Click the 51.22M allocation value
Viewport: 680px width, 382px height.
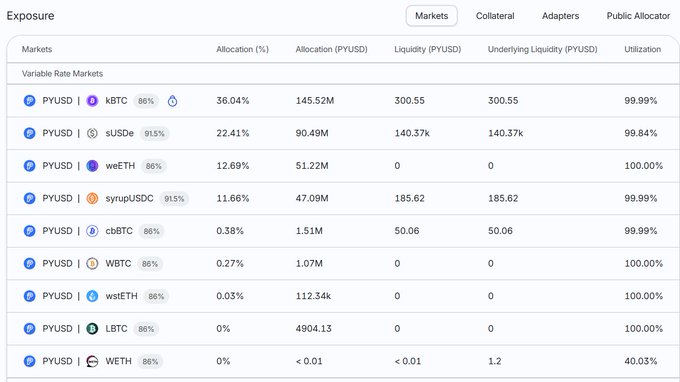pos(312,166)
